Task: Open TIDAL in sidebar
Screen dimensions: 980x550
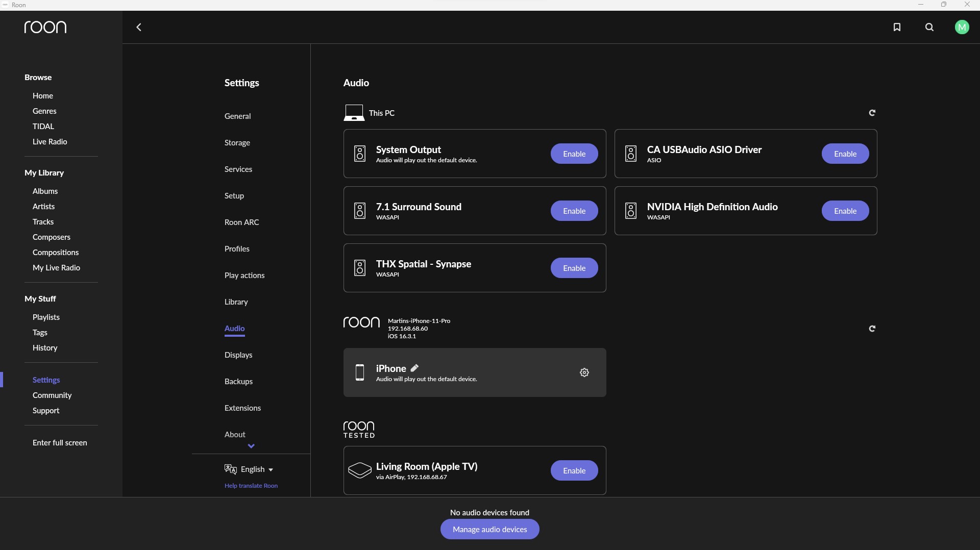Action: pyautogui.click(x=43, y=127)
